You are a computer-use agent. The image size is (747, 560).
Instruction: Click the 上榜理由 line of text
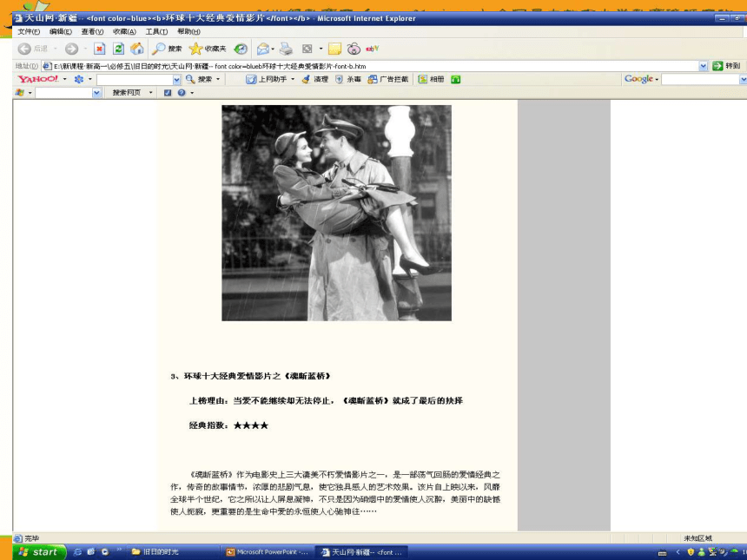pos(326,401)
